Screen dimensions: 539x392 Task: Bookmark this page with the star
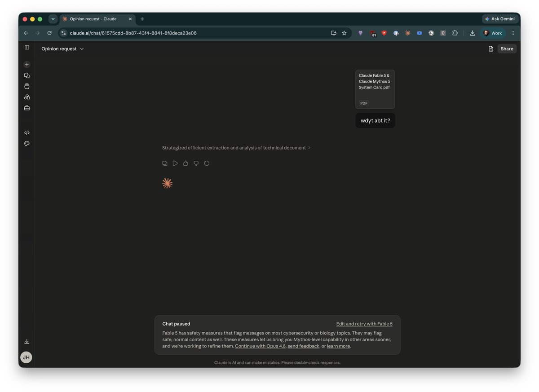click(344, 33)
